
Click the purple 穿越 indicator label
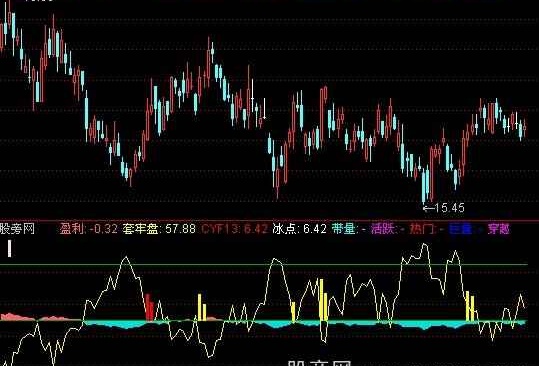[x=499, y=229]
